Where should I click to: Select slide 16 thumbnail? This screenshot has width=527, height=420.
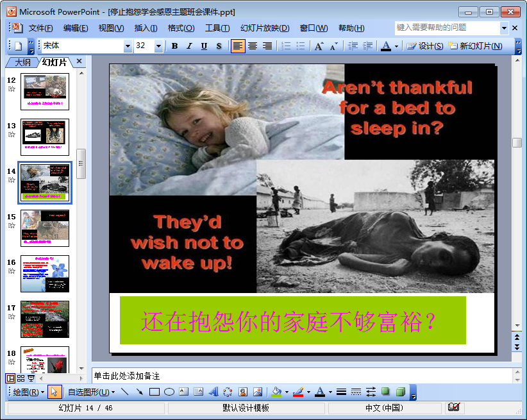pos(44,274)
